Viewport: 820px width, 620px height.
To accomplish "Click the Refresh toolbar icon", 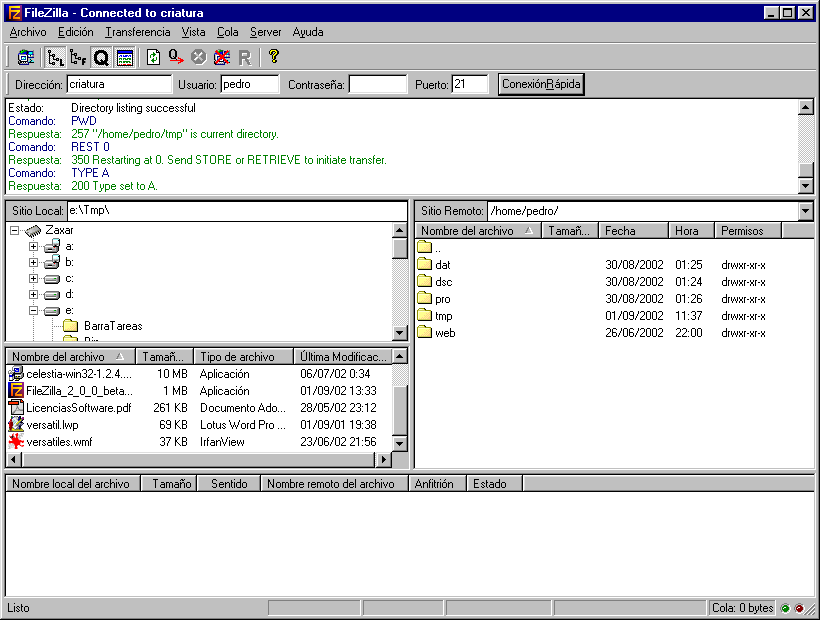I will coord(153,58).
